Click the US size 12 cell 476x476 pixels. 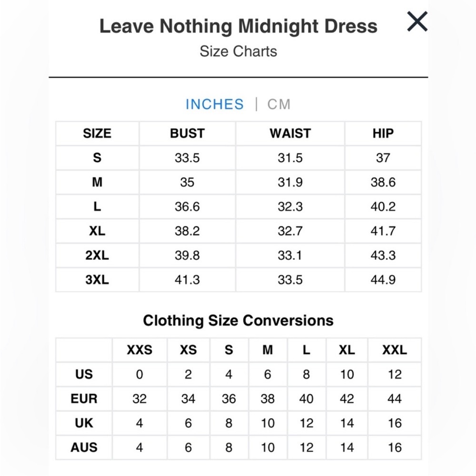(395, 374)
